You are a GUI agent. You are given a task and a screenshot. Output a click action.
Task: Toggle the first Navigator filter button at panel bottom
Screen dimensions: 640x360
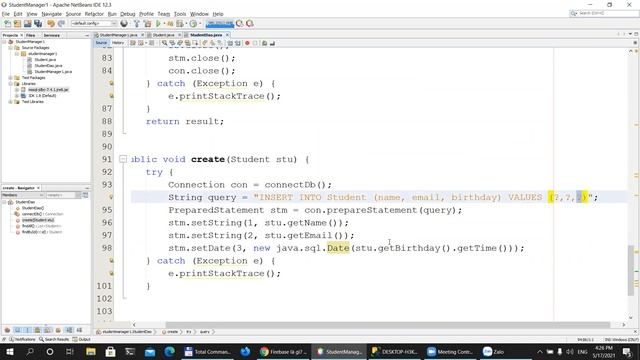tap(7, 330)
